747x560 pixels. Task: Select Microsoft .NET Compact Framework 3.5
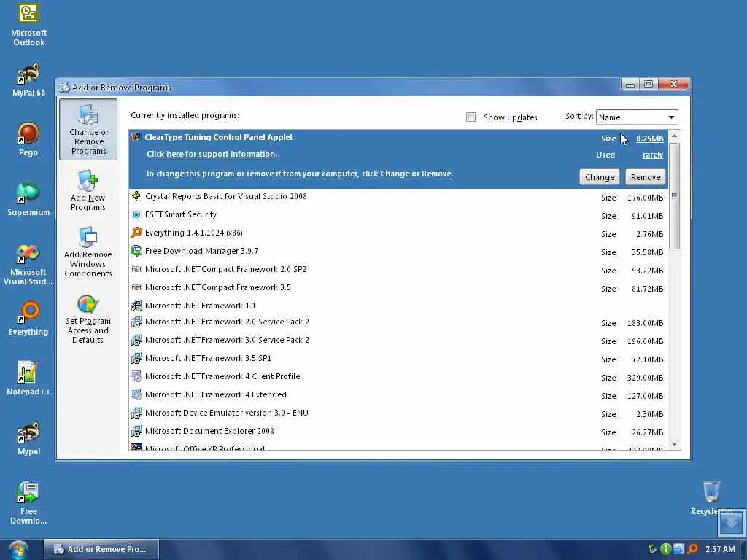click(x=398, y=287)
